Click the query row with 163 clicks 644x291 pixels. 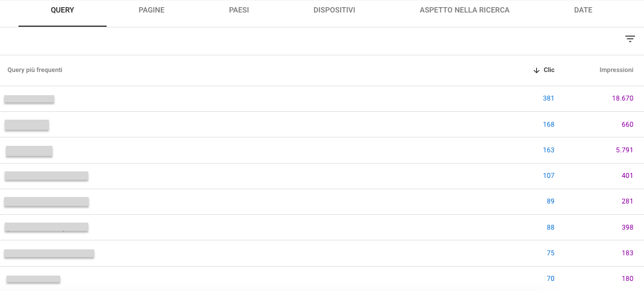pos(29,151)
